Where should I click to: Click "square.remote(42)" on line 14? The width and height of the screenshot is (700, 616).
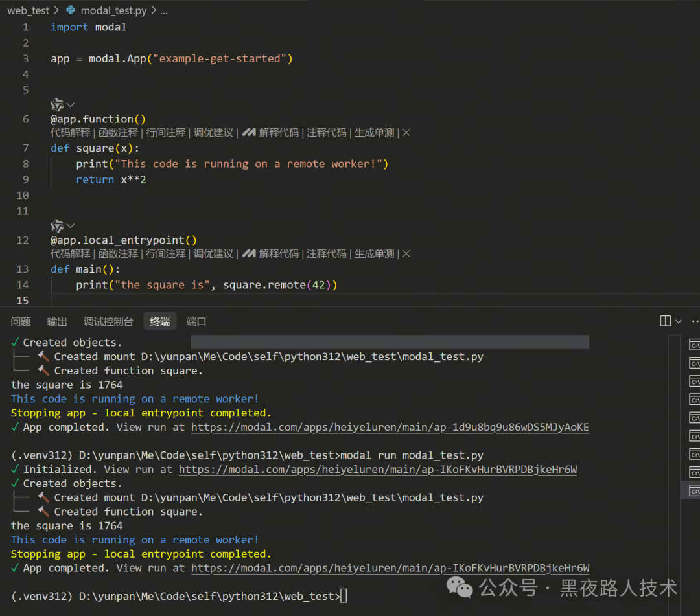(277, 285)
